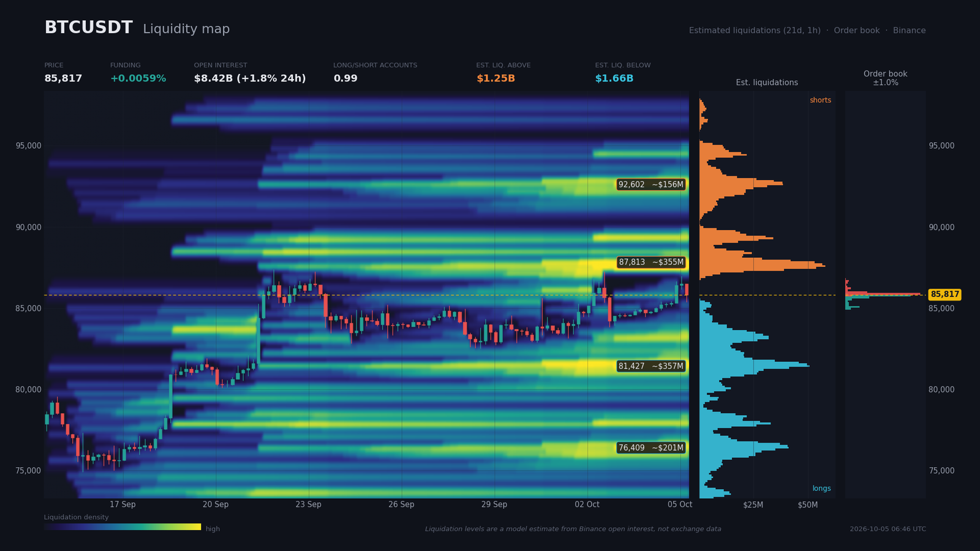Click the Liquidity map subtitle

point(186,29)
